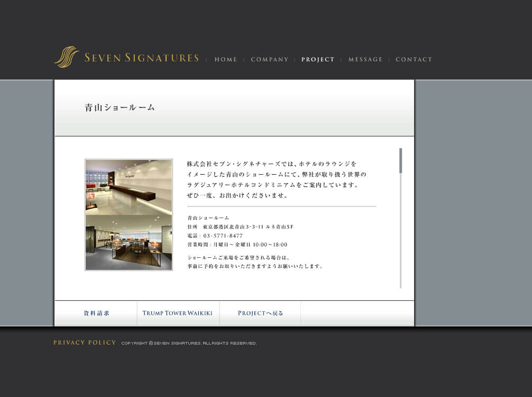The image size is (532, 397).
Task: Click the lower part of the scrollbar track
Action: click(x=400, y=254)
